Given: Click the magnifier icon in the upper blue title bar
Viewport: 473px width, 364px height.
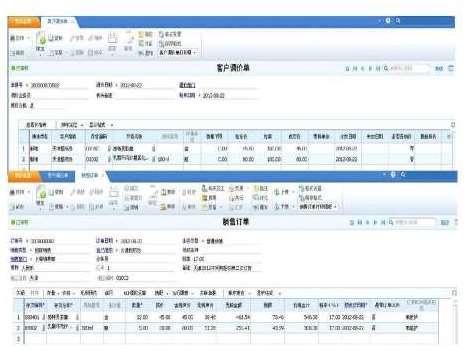Looking at the screenshot, I should pos(398,21).
